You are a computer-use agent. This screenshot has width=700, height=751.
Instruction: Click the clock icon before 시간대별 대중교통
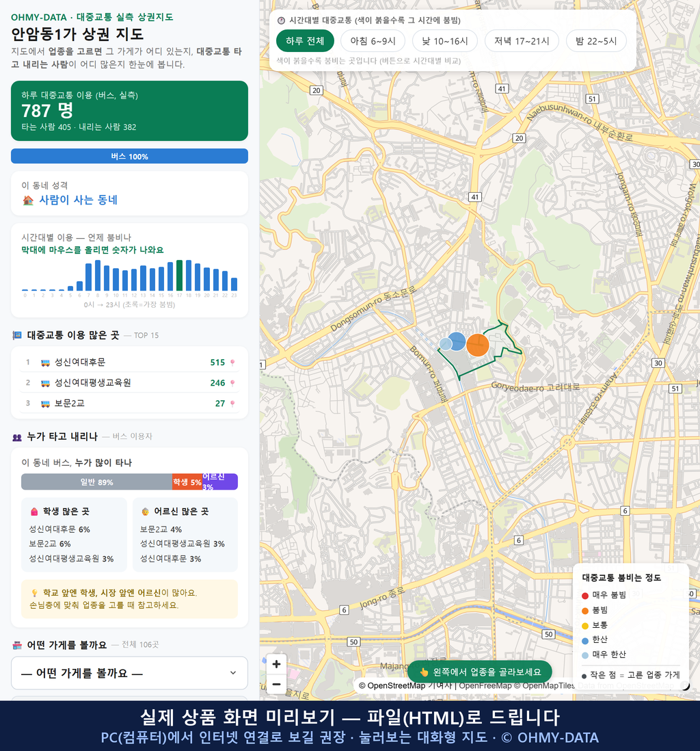(281, 21)
